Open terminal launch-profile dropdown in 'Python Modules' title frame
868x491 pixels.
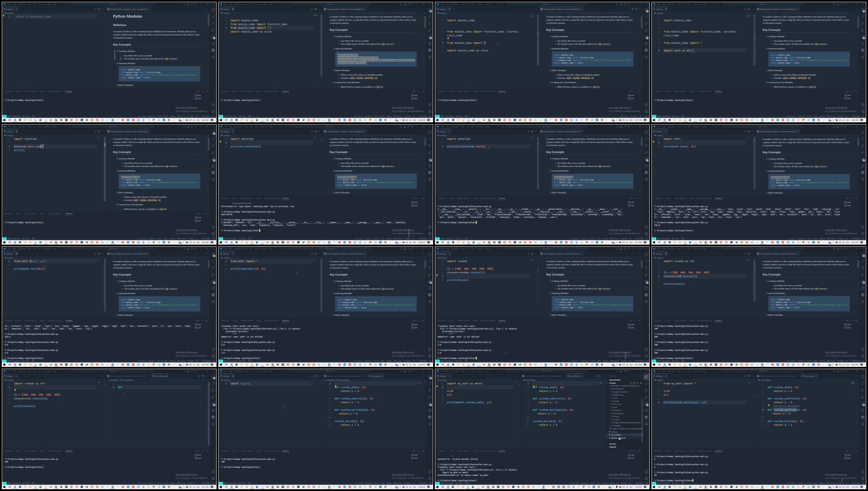coord(200,91)
